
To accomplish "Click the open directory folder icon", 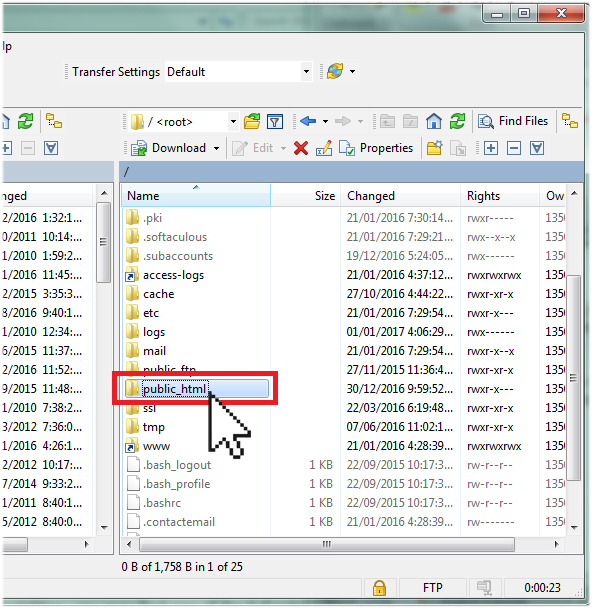I will [252, 122].
